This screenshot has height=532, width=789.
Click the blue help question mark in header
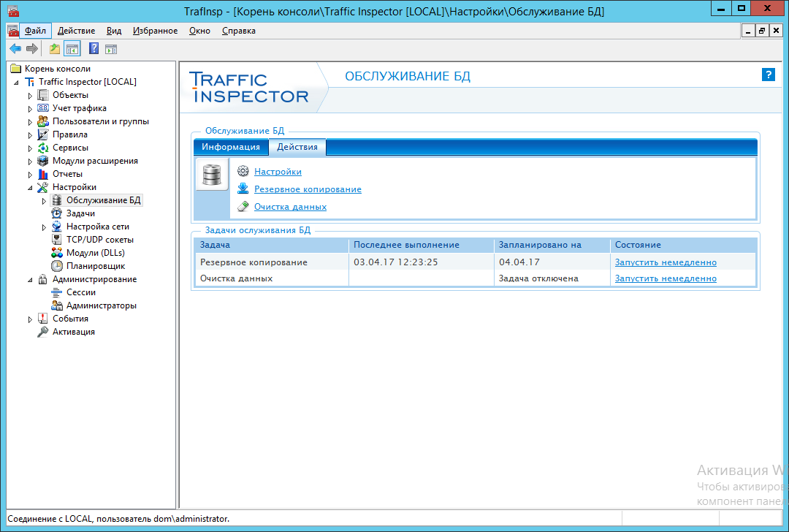point(768,75)
